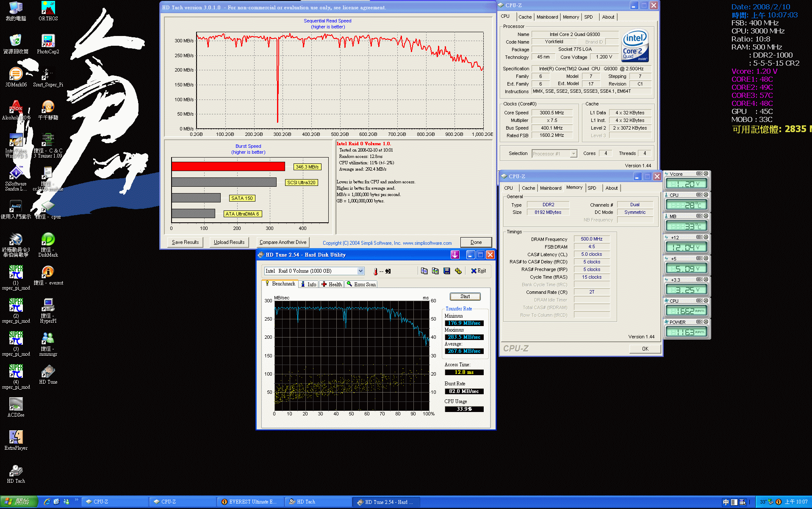Click Exit in HD Tune toolbar

point(478,271)
